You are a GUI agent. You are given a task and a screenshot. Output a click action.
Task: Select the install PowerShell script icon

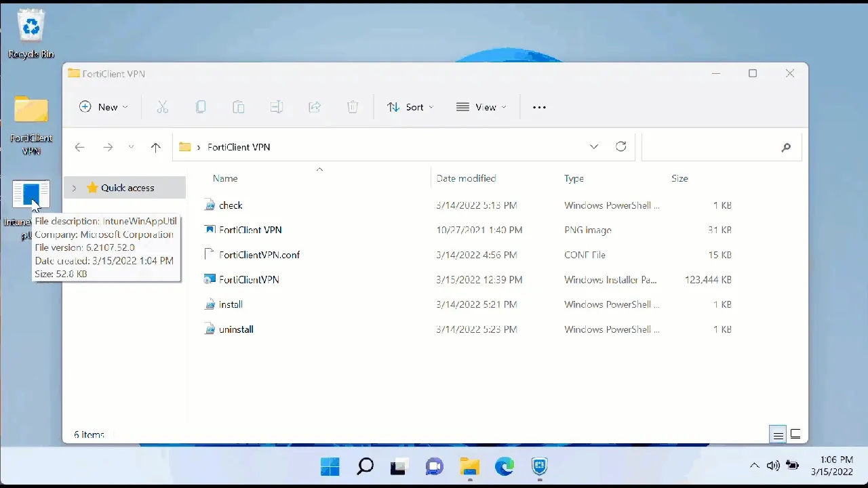click(210, 304)
